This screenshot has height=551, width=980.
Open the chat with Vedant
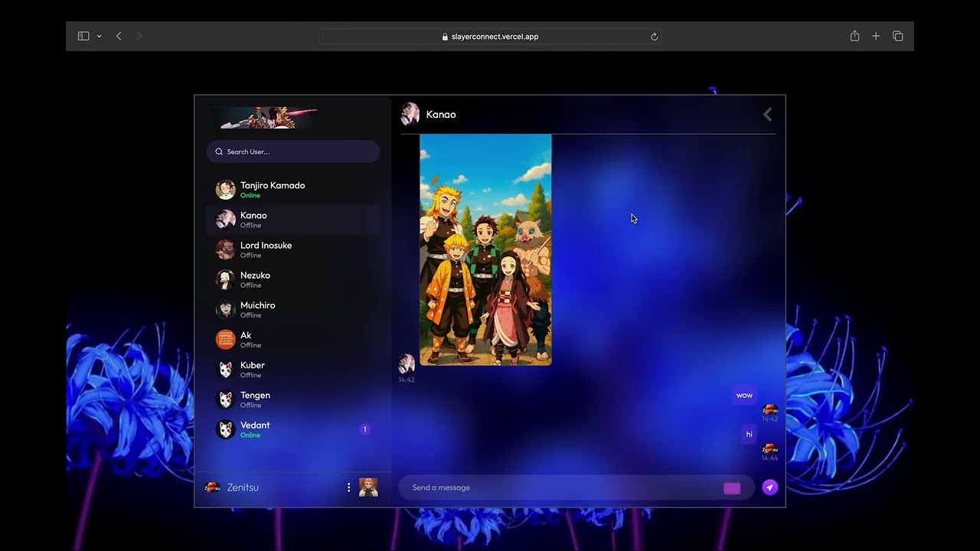(x=293, y=429)
